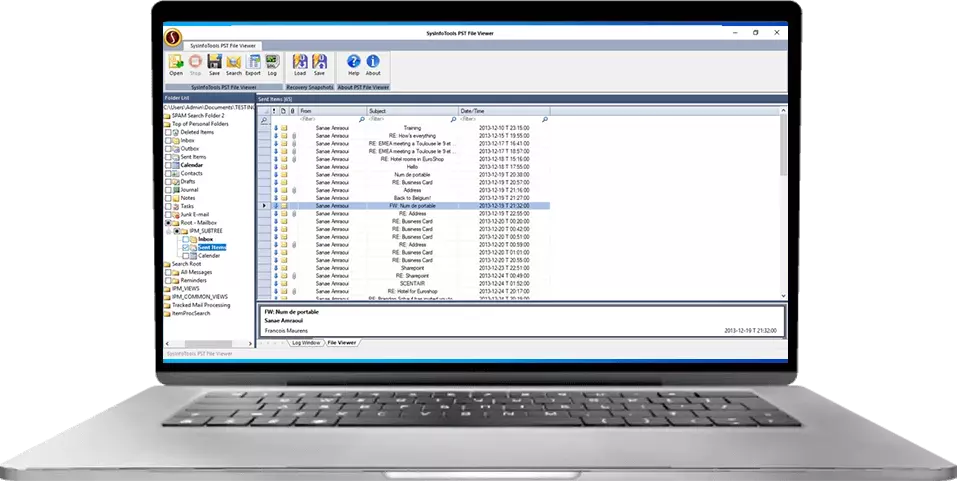Click the SysInfoTools application logo button

pos(173,38)
